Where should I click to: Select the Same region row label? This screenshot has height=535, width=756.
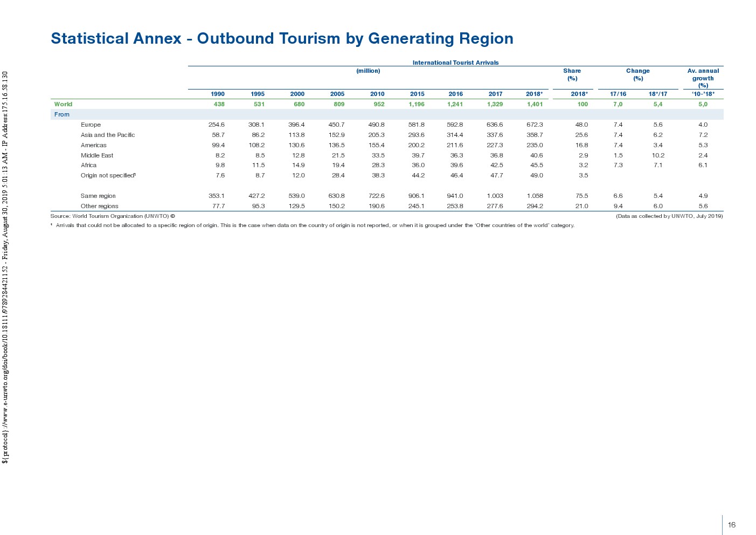(x=98, y=196)
